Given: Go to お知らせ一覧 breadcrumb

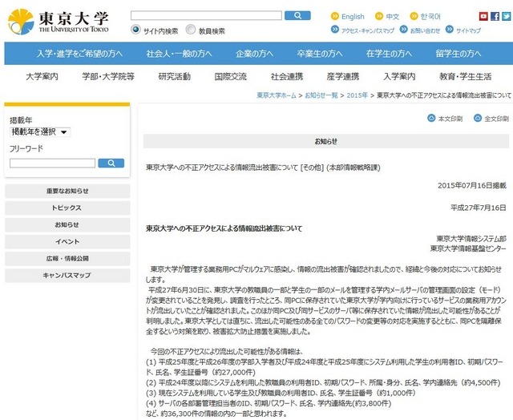Looking at the screenshot, I should click(x=321, y=95).
